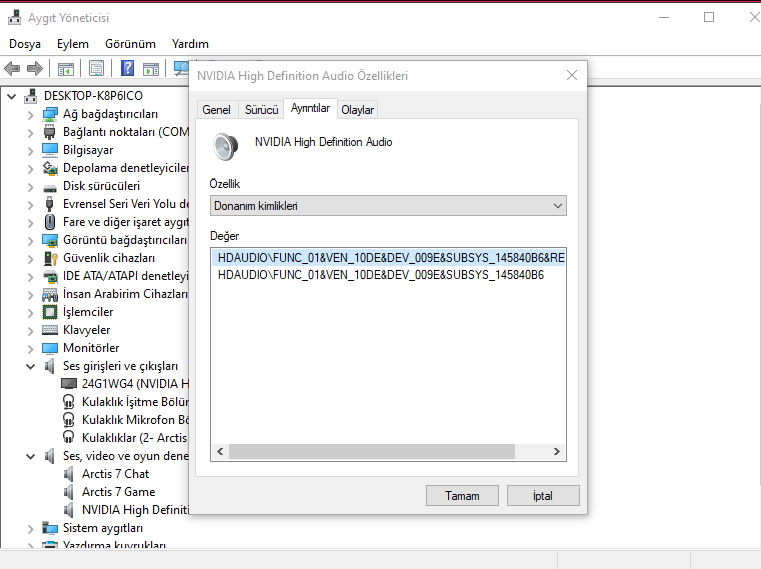This screenshot has height=569, width=761.
Task: Click the blue Help question mark icon
Action: pos(127,68)
